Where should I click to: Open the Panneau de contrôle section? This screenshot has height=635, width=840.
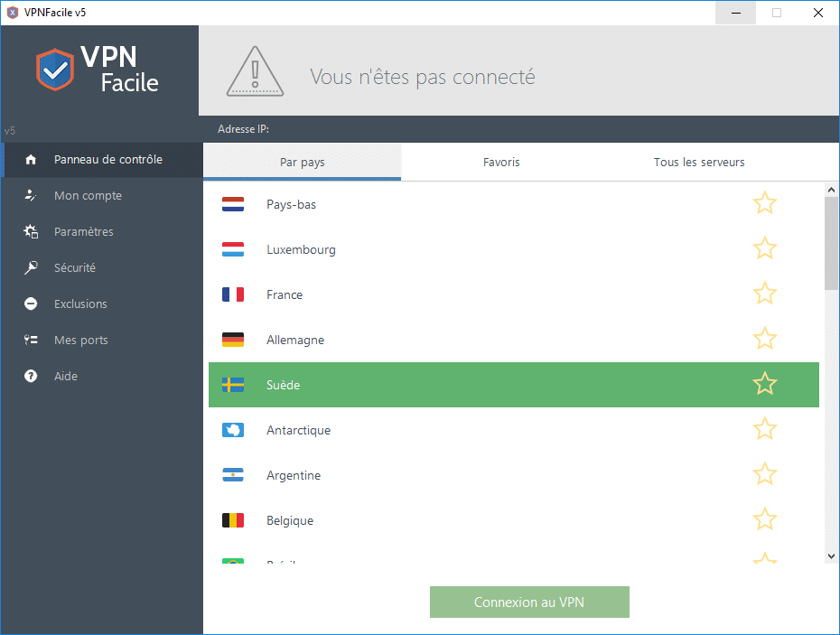[x=102, y=159]
